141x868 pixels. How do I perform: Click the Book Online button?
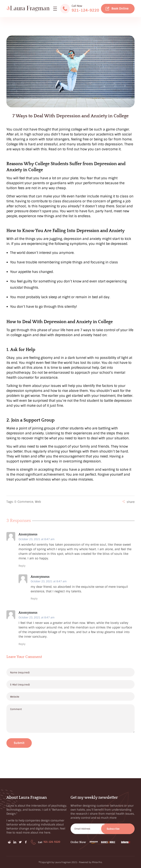[117, 9]
